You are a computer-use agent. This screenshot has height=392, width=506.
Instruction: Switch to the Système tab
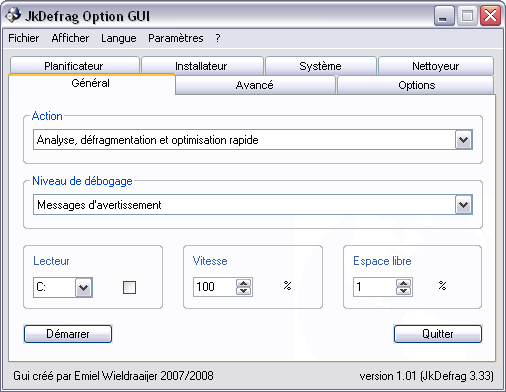[320, 66]
